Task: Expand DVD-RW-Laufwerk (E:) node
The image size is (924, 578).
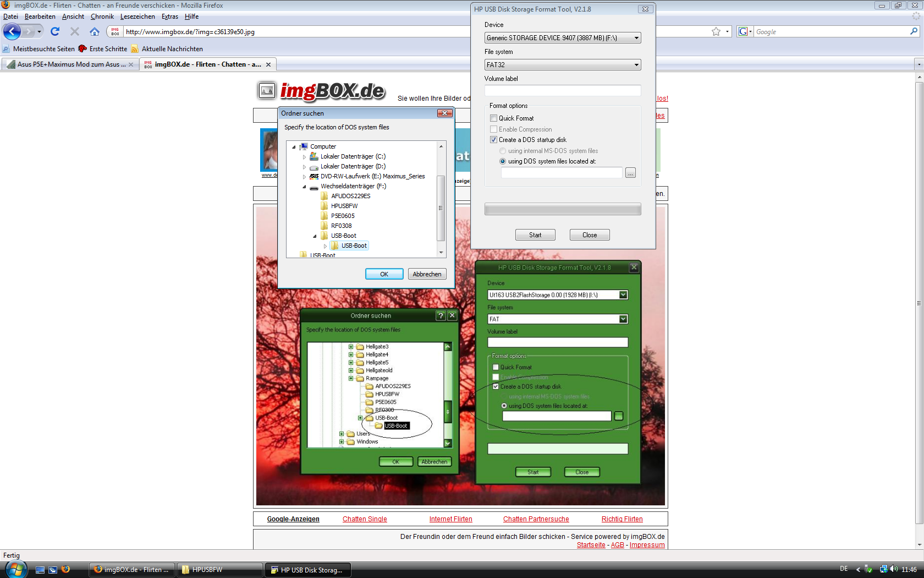Action: 304,177
